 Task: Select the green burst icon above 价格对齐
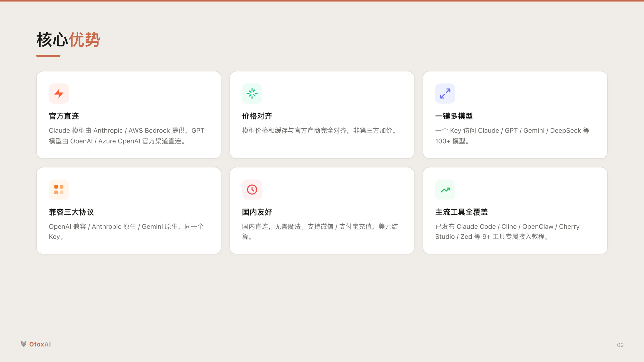coord(252,93)
